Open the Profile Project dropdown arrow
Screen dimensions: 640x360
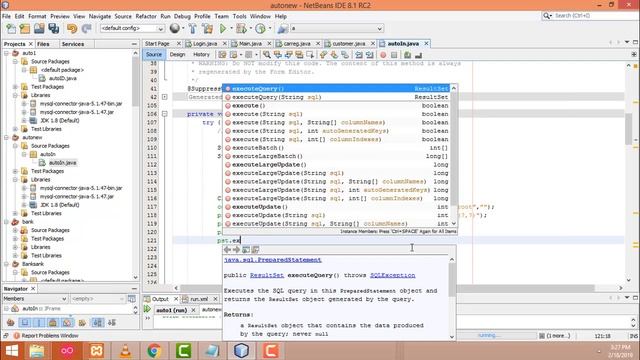click(x=269, y=29)
